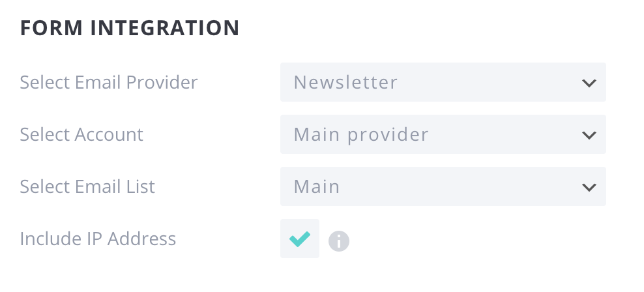644x292 pixels.
Task: Click the Include IP Address label
Action: pyautogui.click(x=98, y=239)
